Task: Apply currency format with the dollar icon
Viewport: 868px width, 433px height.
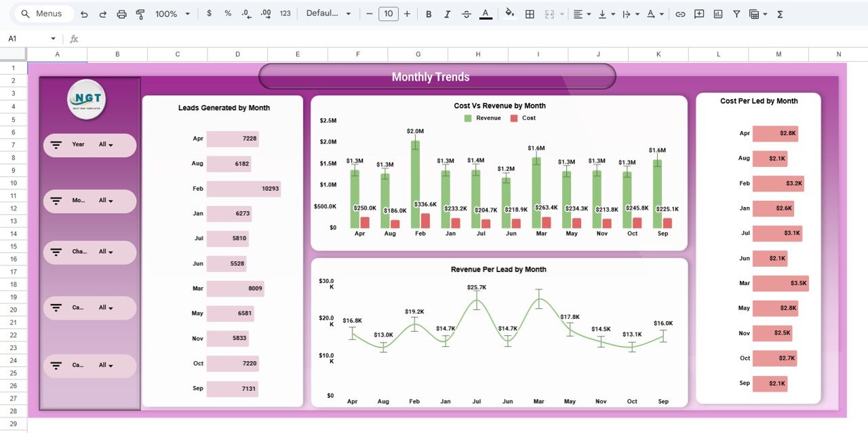Action: [209, 13]
